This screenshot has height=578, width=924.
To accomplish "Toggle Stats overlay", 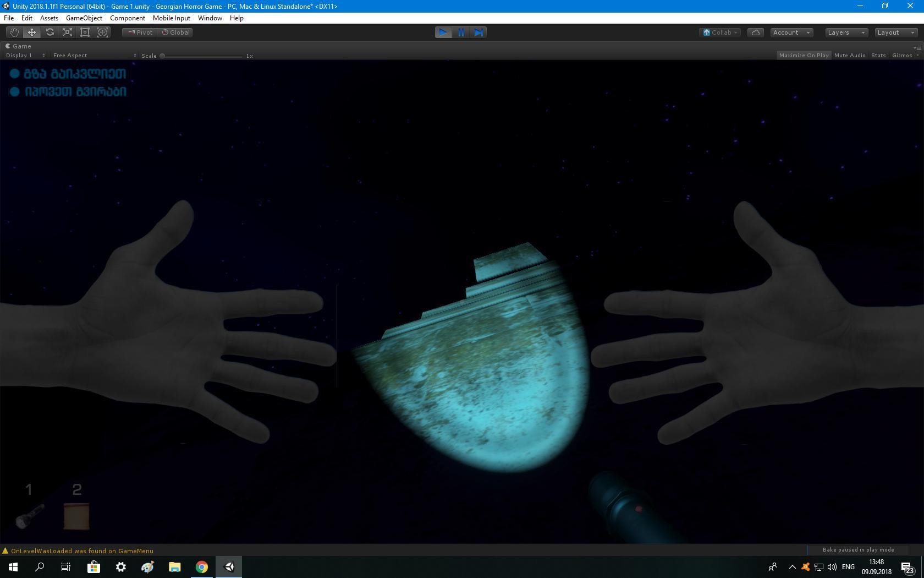I will tap(878, 55).
